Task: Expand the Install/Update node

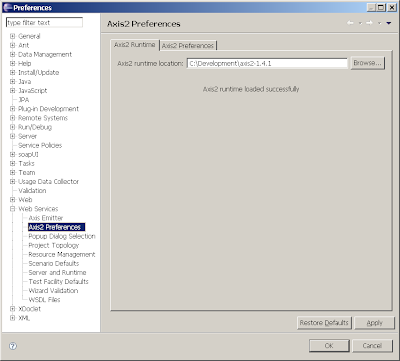Action: 12,72
